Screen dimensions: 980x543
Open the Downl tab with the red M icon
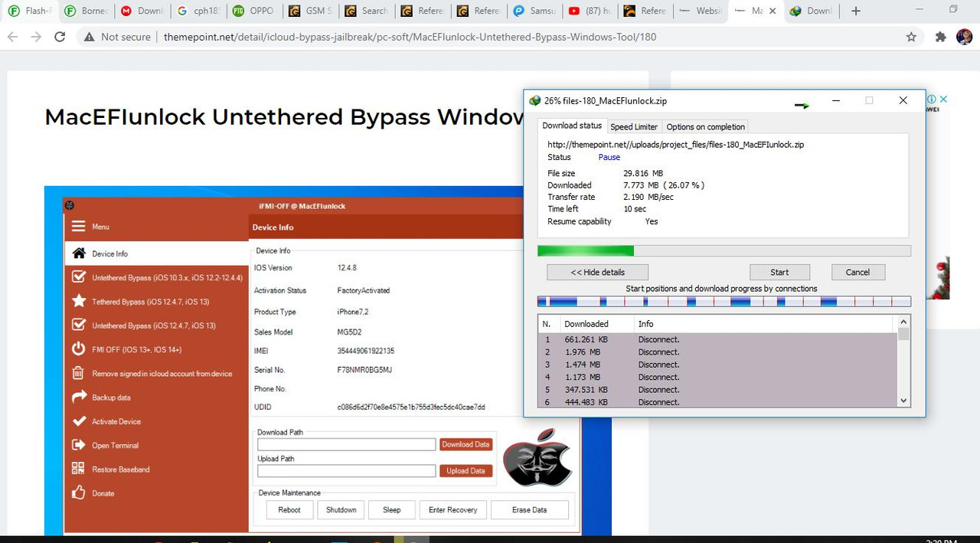coord(142,11)
